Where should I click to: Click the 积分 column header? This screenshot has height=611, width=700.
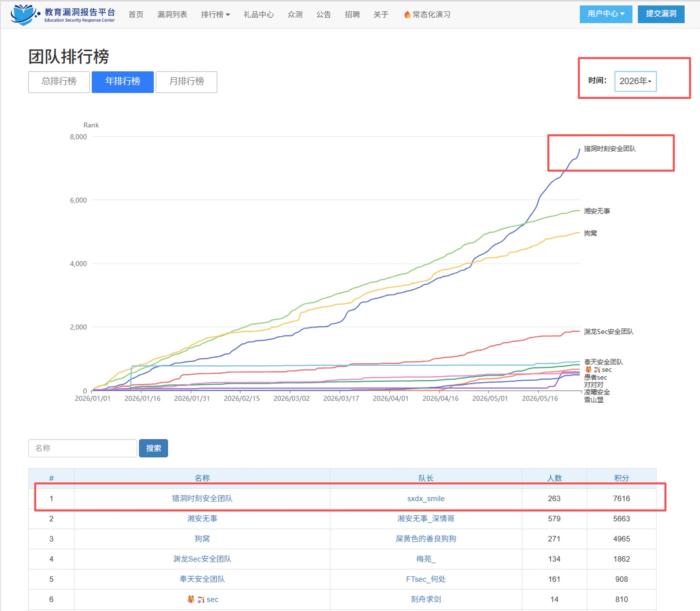[621, 478]
